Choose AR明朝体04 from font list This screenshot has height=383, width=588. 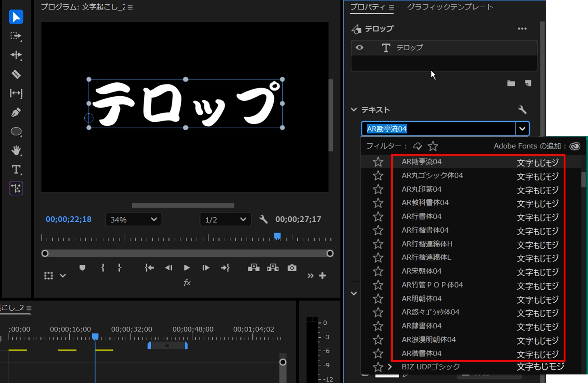[421, 299]
